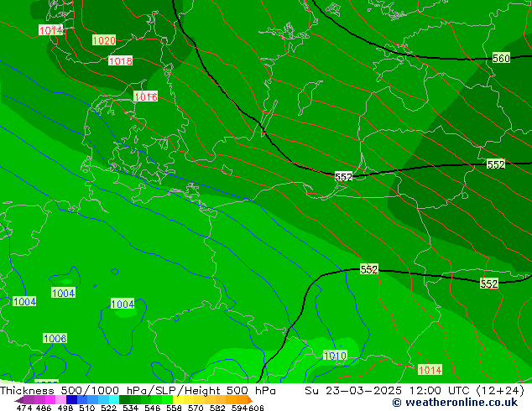
Task: Open the weatheronline.co.uk copyright link
Action: (455, 403)
